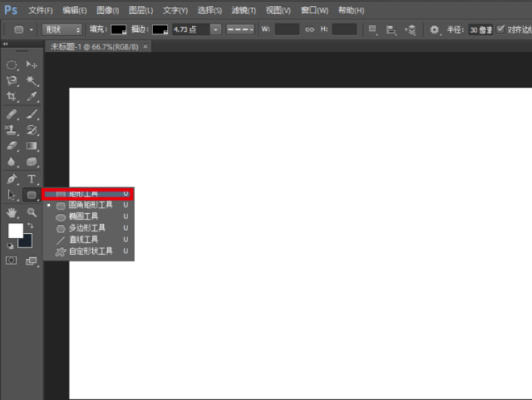
Task: Click the 半径 radius input field
Action: tap(481, 30)
